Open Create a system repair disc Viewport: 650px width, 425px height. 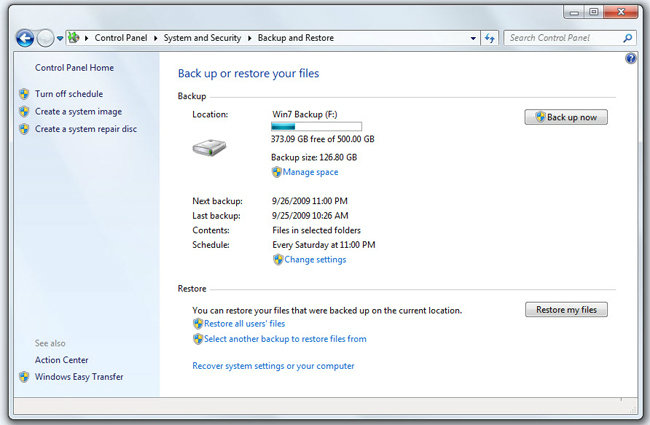(86, 129)
